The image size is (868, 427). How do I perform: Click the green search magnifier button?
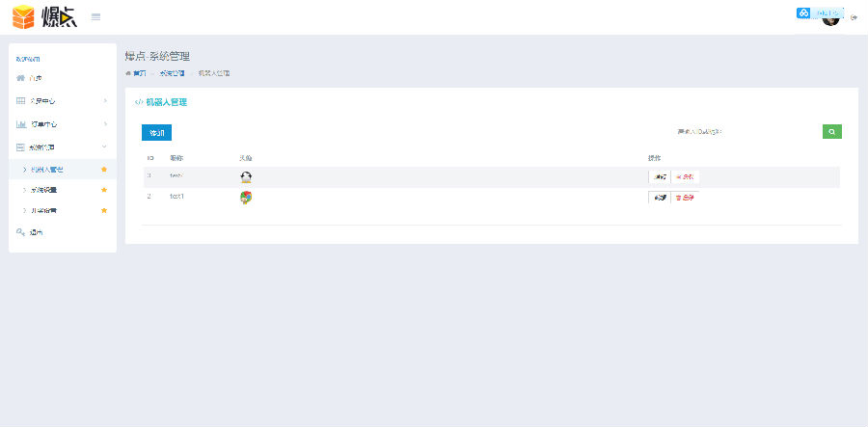point(832,132)
